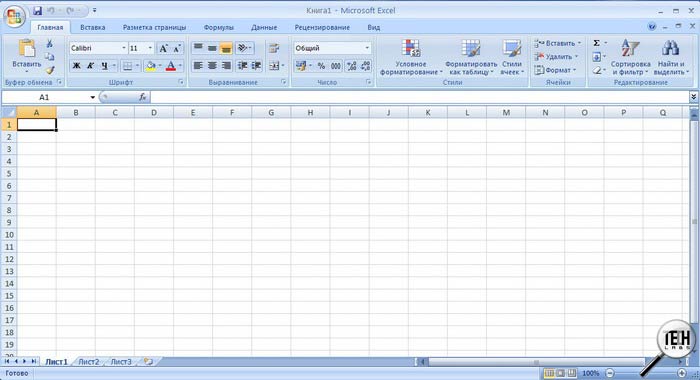Open Шрифт group dialog launcher
The image size is (700, 380).
pyautogui.click(x=181, y=82)
